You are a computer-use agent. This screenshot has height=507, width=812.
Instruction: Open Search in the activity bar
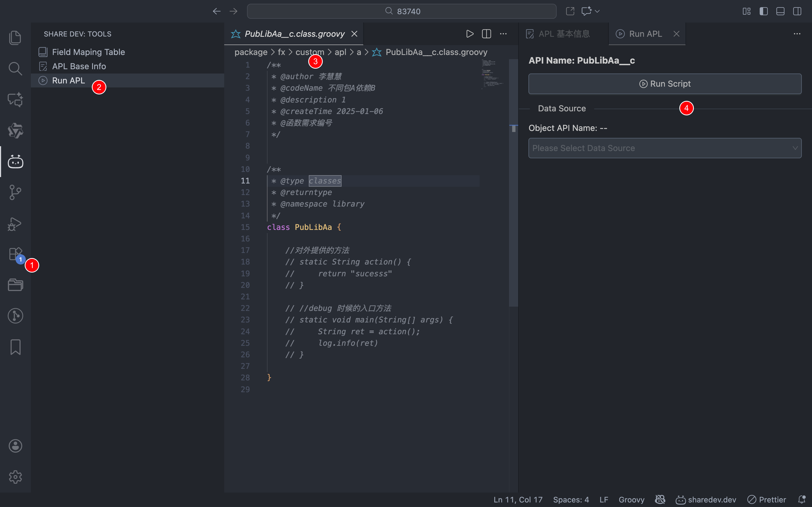15,68
